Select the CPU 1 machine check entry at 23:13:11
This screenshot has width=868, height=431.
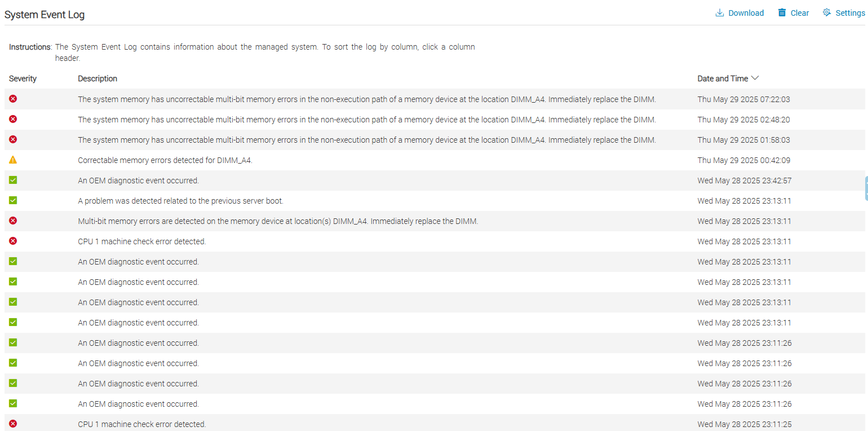click(435, 241)
